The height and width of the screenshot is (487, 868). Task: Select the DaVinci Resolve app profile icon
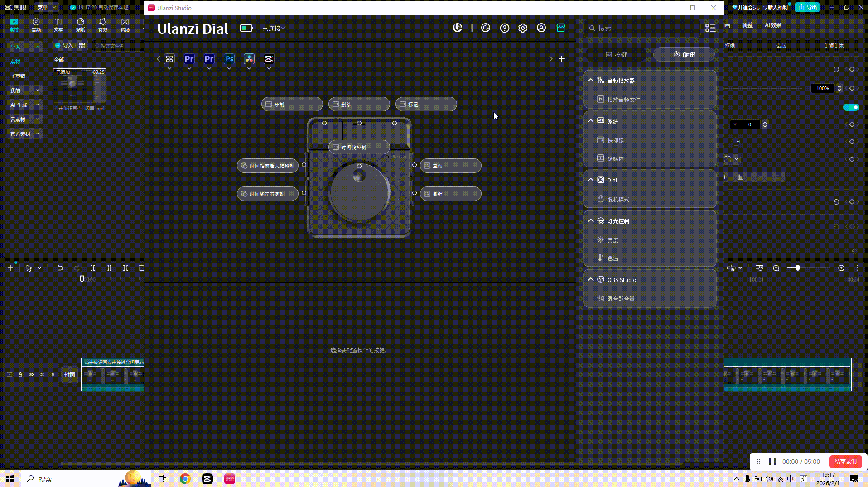click(249, 58)
